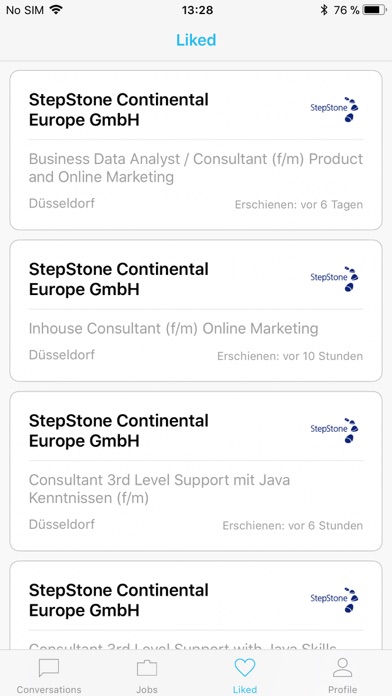Image resolution: width=392 pixels, height=696 pixels.
Task: Tap the Bluetooth icon in status bar
Action: pos(324,10)
